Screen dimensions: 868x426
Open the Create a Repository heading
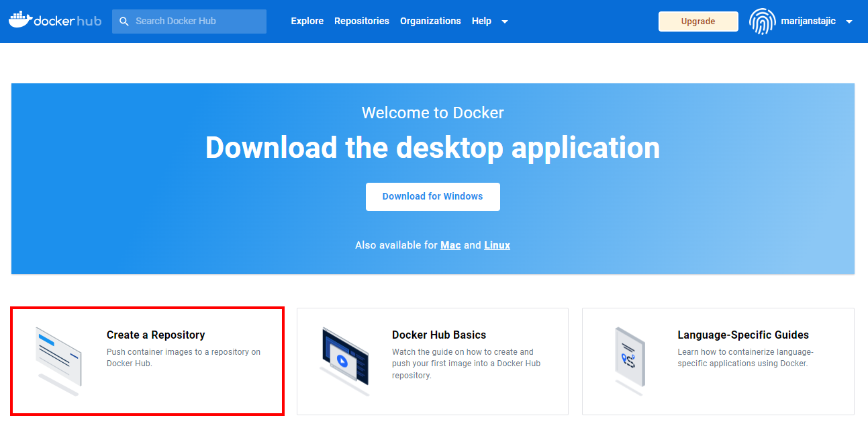pos(156,335)
